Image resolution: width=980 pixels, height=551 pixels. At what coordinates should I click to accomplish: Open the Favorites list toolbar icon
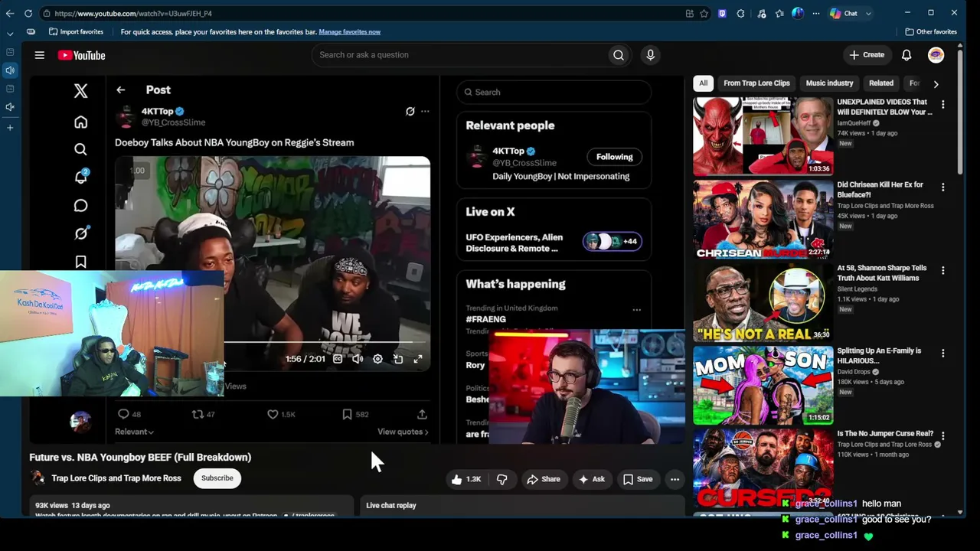tap(779, 13)
